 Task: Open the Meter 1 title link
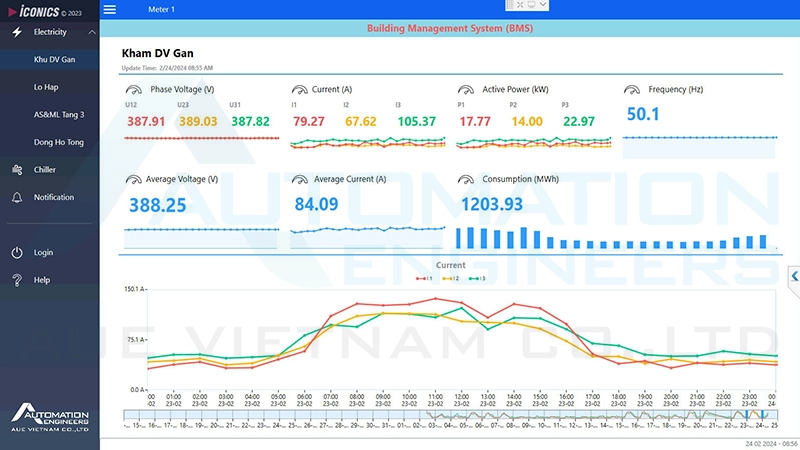coord(161,9)
